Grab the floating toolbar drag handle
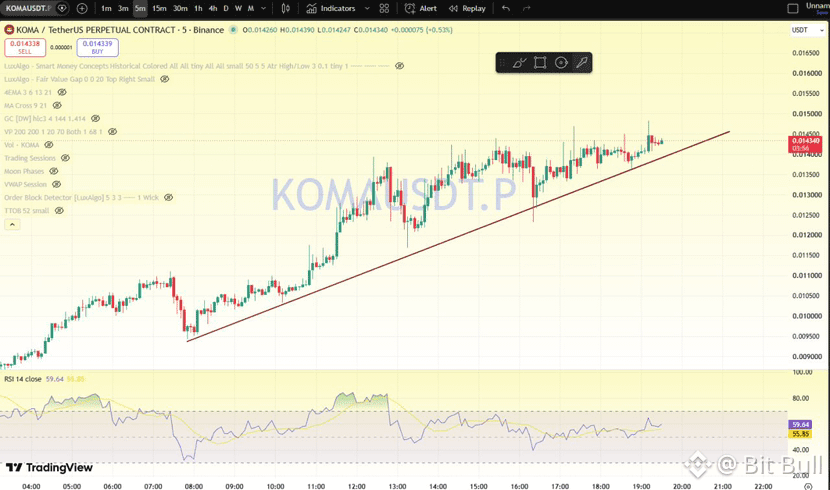The height and width of the screenshot is (490, 830). pos(502,63)
